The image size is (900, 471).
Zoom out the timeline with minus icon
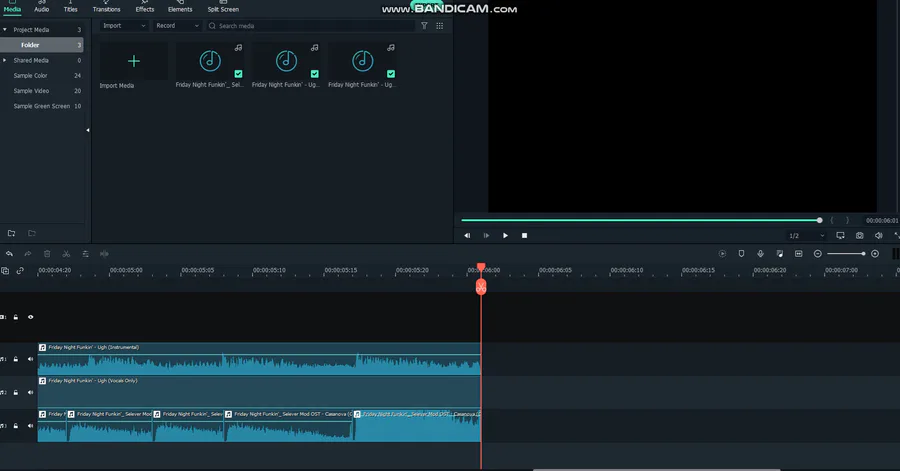[817, 254]
